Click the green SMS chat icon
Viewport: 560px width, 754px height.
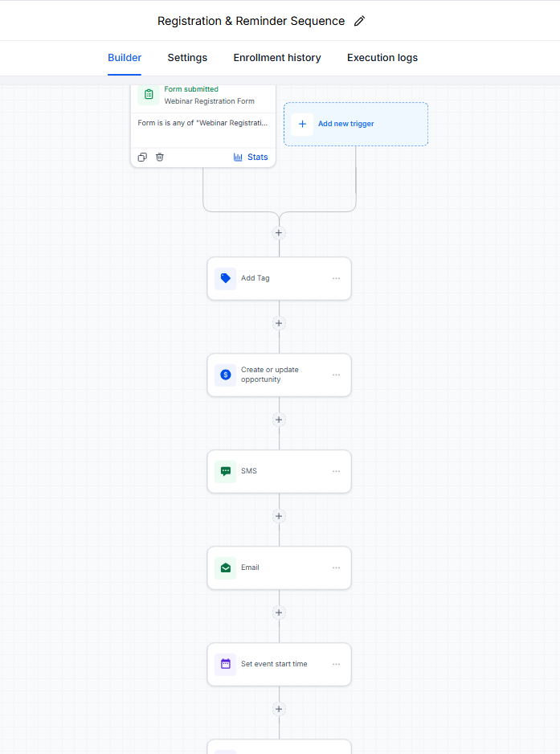(226, 471)
